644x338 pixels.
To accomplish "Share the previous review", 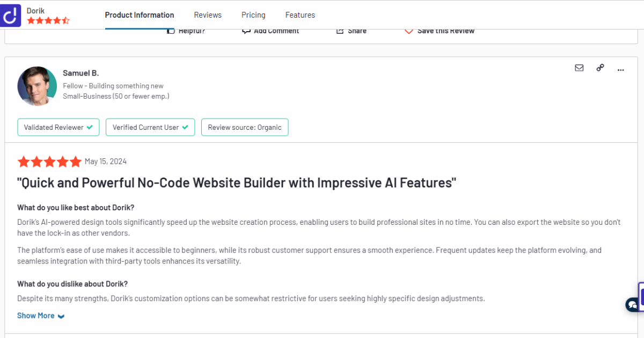I will click(x=352, y=31).
